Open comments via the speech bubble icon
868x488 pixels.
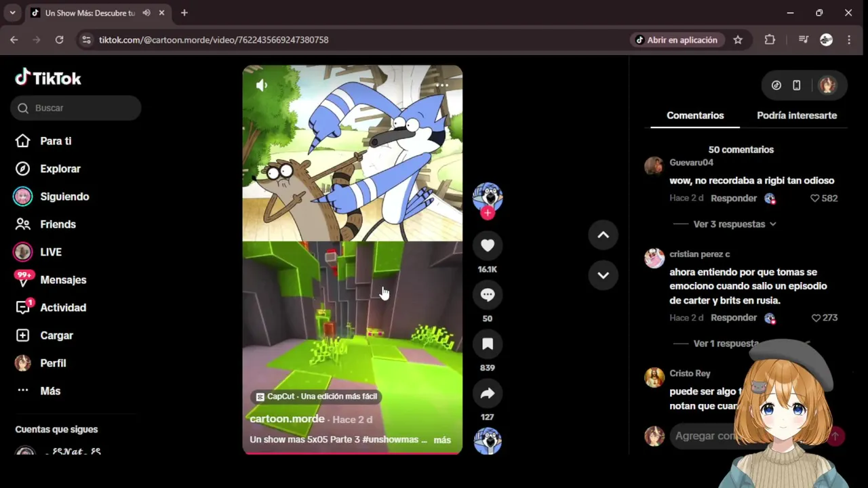[488, 294]
